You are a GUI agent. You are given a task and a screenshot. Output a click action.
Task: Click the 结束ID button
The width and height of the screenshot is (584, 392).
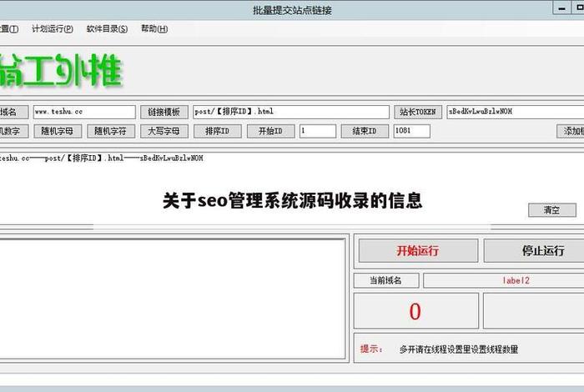tap(365, 131)
